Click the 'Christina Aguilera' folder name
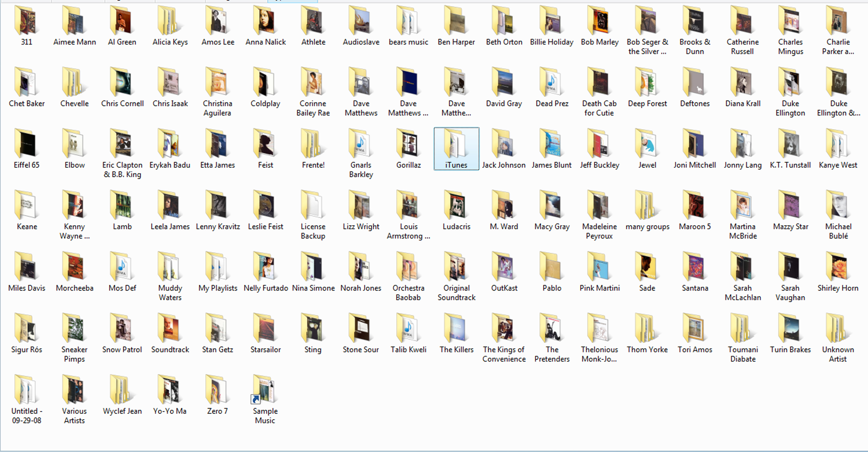 point(217,108)
